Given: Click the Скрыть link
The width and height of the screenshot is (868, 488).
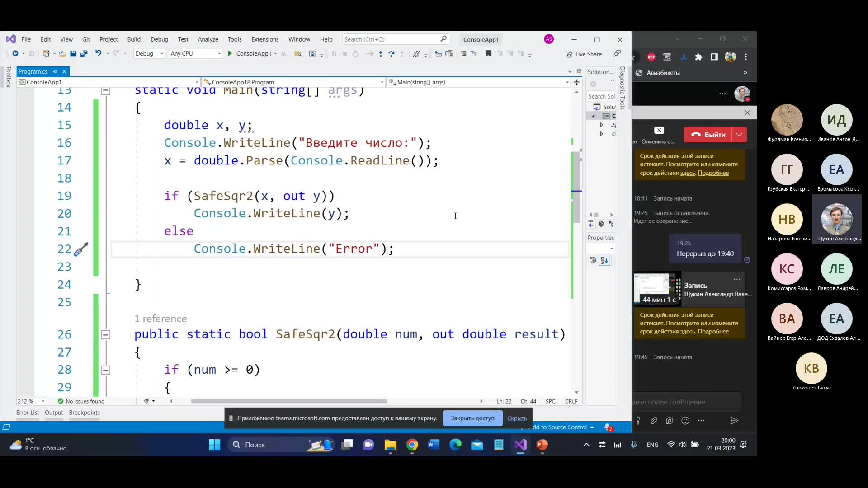Looking at the screenshot, I should point(517,418).
